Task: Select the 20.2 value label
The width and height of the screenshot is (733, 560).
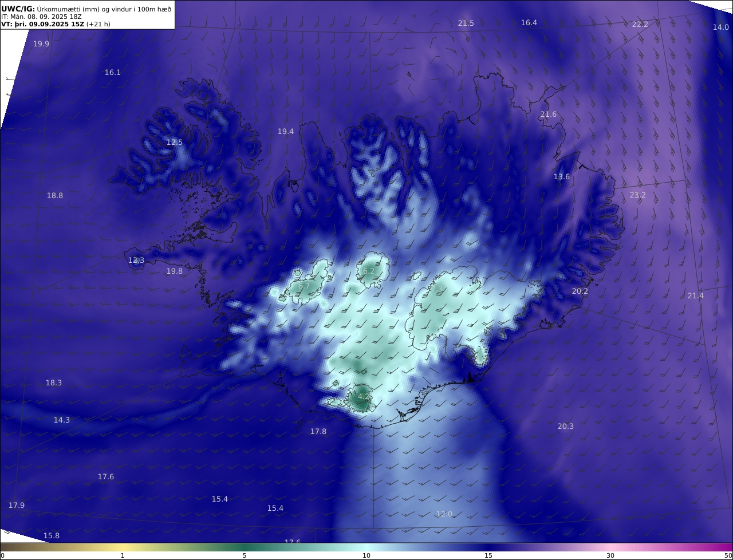Action: pyautogui.click(x=580, y=291)
